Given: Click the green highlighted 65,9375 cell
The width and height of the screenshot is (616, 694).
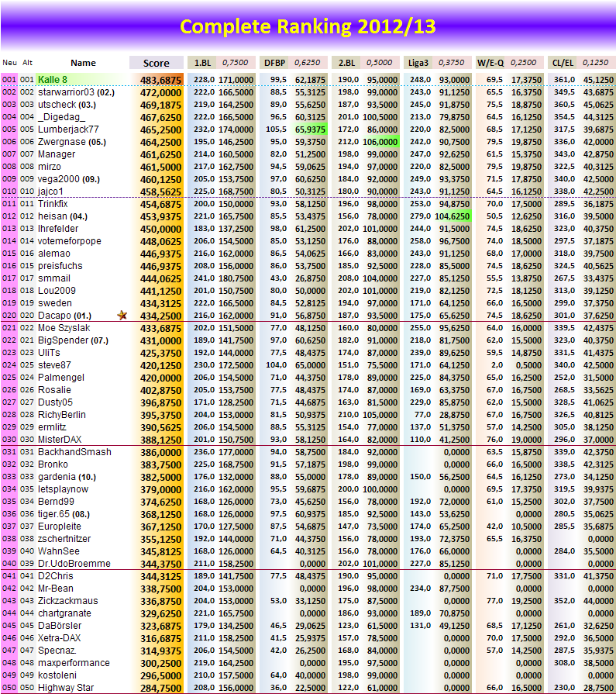Looking at the screenshot, I should 311,129.
